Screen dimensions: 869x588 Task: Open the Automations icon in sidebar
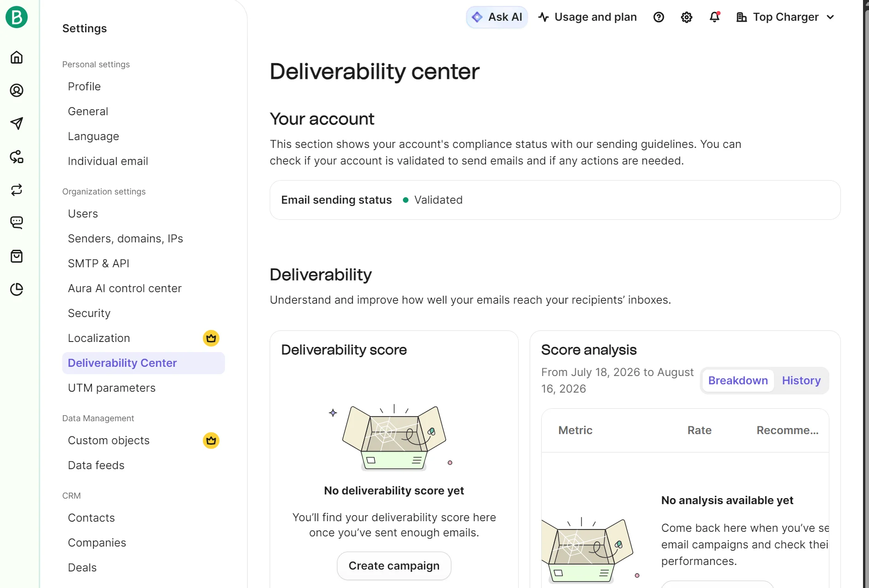tap(17, 157)
